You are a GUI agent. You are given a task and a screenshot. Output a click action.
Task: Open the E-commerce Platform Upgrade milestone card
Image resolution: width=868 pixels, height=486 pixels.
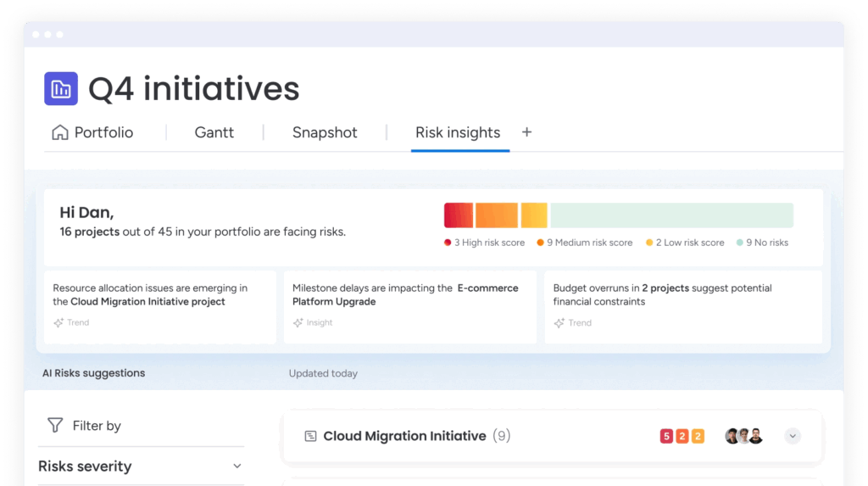pos(409,306)
